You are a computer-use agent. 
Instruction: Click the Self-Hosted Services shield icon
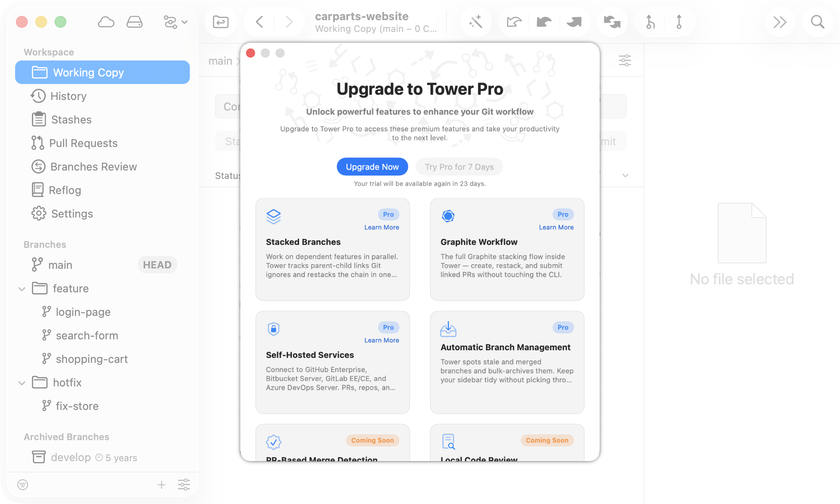click(x=273, y=328)
